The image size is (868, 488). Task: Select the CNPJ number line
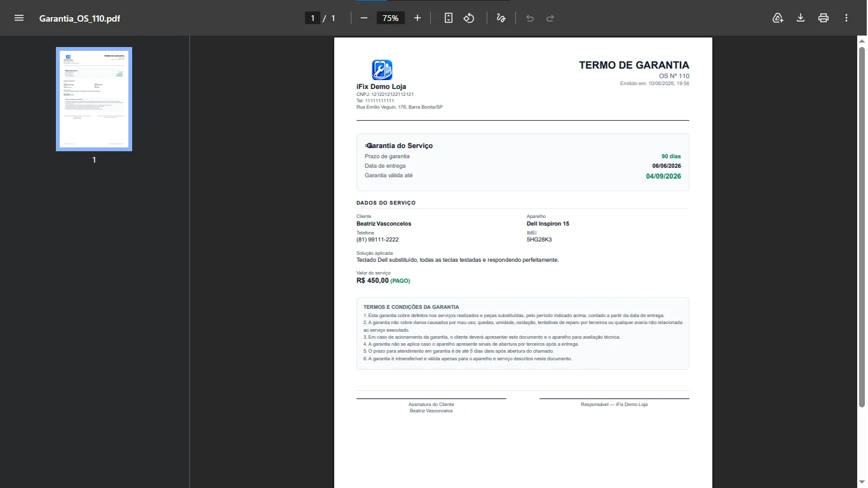[385, 94]
